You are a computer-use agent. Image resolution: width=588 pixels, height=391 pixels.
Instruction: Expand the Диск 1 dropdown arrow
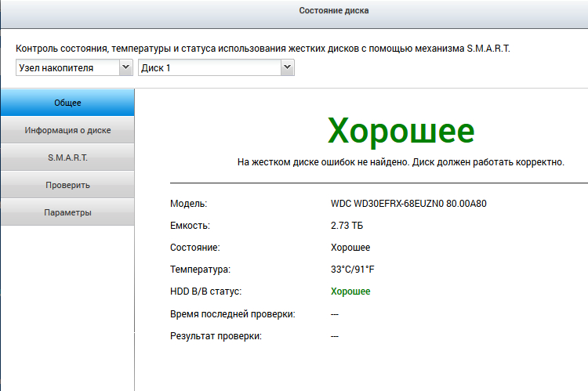[288, 68]
